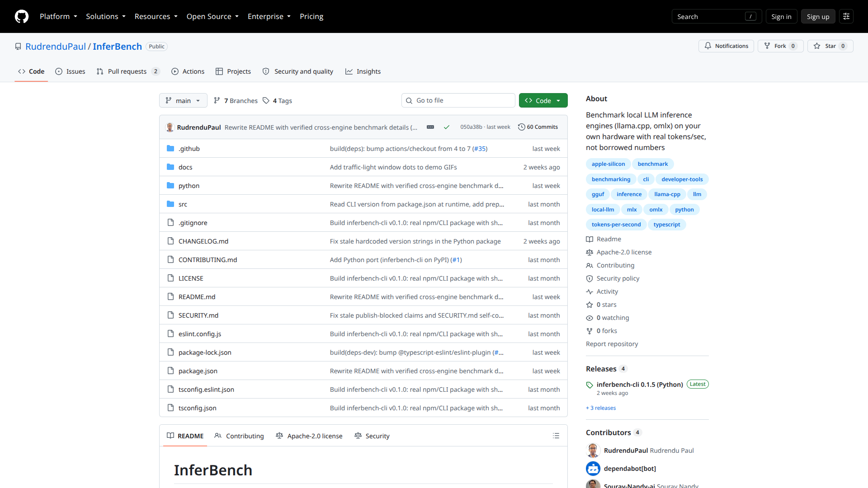
Task: Open the GitHub home logo
Action: pyautogui.click(x=22, y=16)
